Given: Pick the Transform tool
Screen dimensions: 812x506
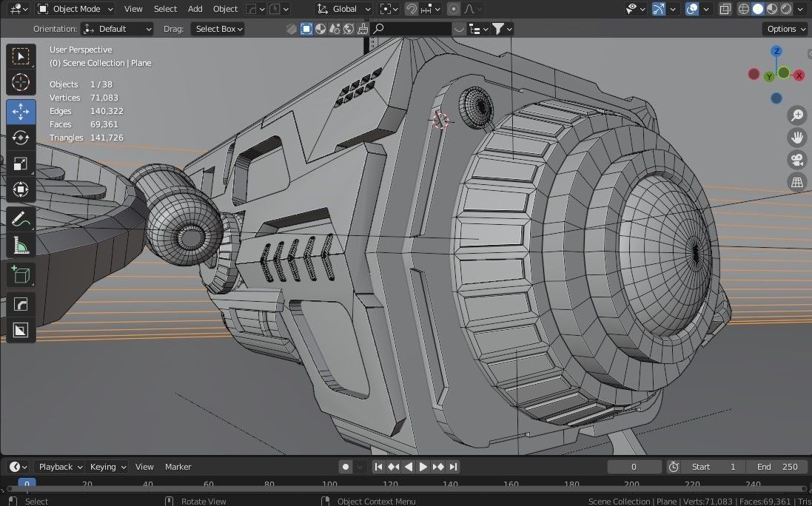Looking at the screenshot, I should tap(21, 189).
